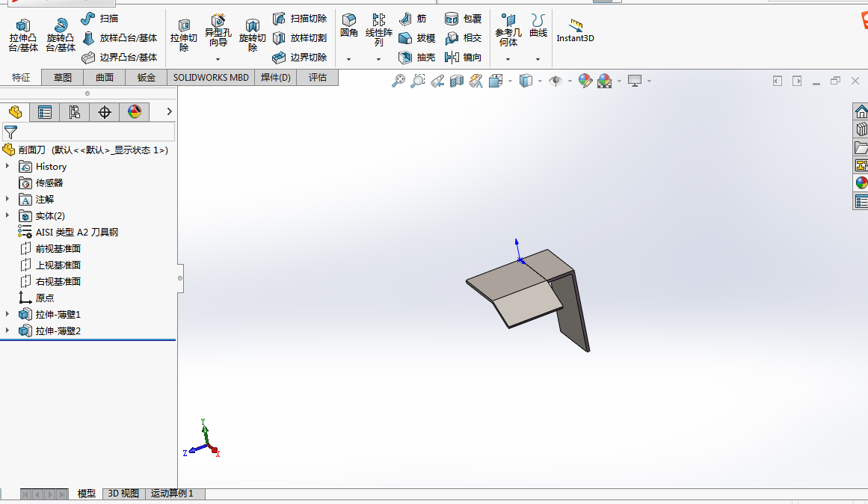Screen dimensions: 868x504
Task: Open the ConfigurationManager tab
Action: pos(75,112)
